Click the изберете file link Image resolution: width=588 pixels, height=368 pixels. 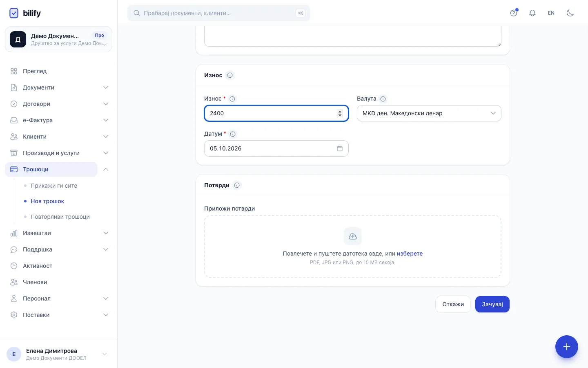410,254
